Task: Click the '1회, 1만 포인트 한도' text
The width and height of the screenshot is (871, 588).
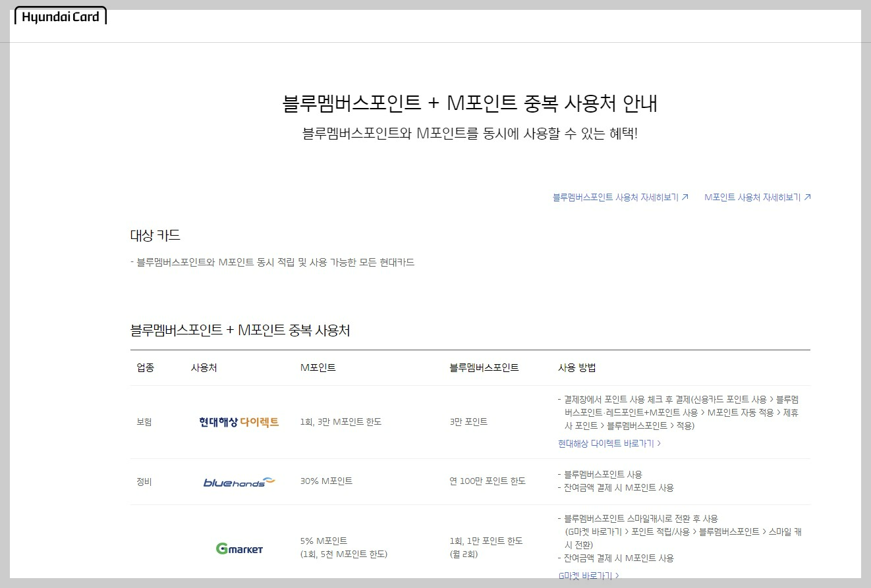Action: tap(486, 541)
